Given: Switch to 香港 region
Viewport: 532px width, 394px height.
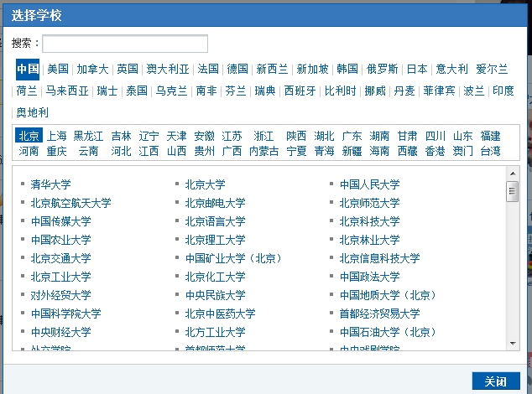Looking at the screenshot, I should click(x=436, y=151).
